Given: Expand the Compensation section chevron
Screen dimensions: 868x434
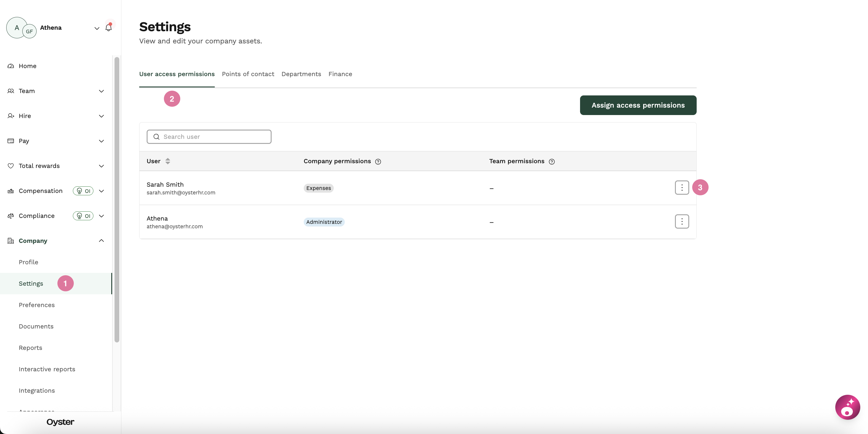Looking at the screenshot, I should pos(101,191).
